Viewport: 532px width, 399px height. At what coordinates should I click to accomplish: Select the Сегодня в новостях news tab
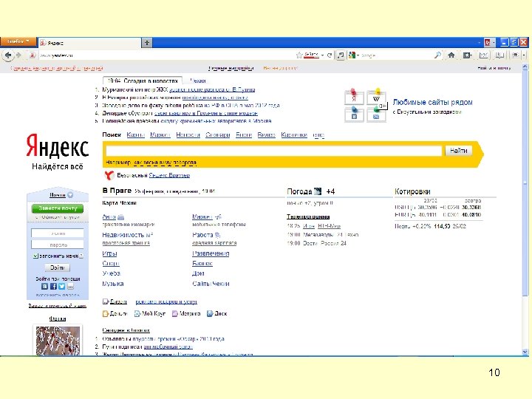[x=143, y=81]
